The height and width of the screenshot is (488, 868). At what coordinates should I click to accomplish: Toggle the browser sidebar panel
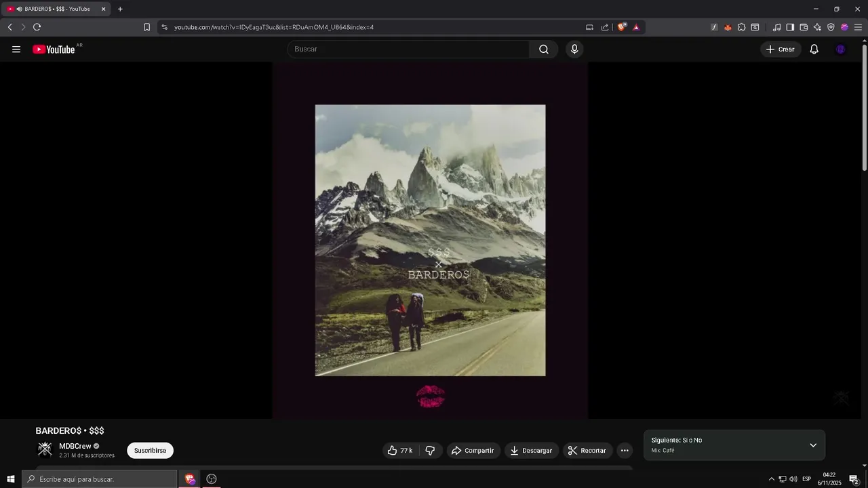click(x=790, y=27)
